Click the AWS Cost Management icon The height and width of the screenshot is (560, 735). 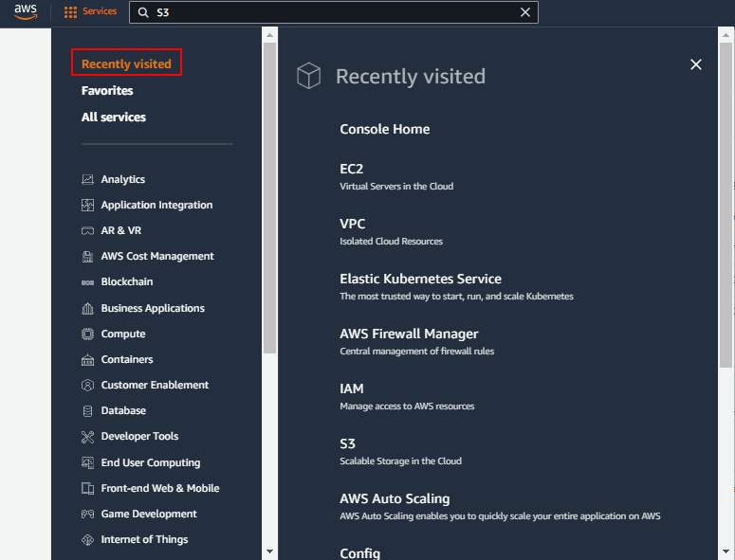pyautogui.click(x=87, y=257)
